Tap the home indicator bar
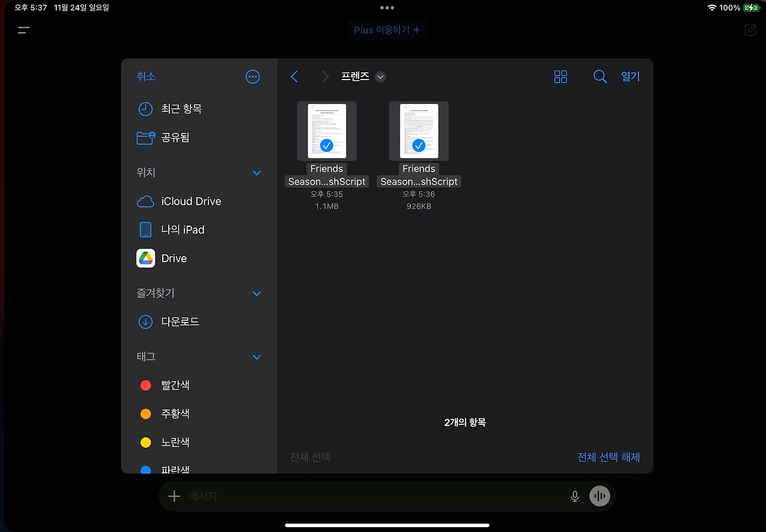Viewport: 766px width, 532px height. point(387,525)
